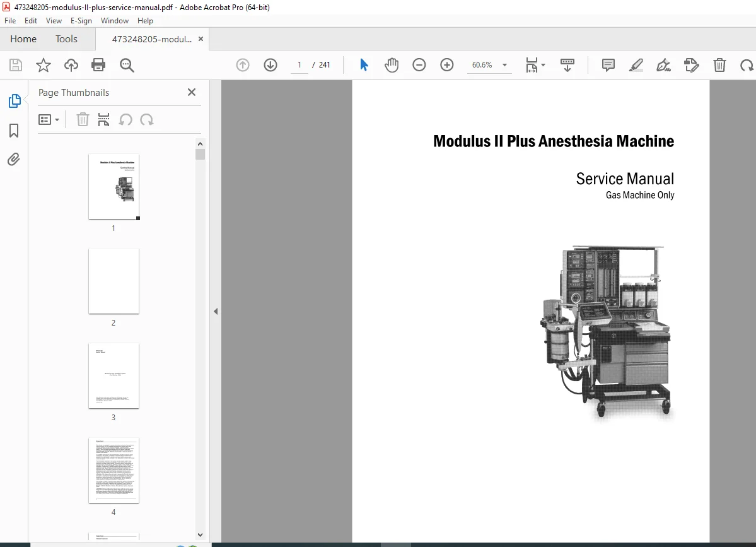Click the rotate page icon in main toolbar
The image size is (756, 547).
point(747,64)
